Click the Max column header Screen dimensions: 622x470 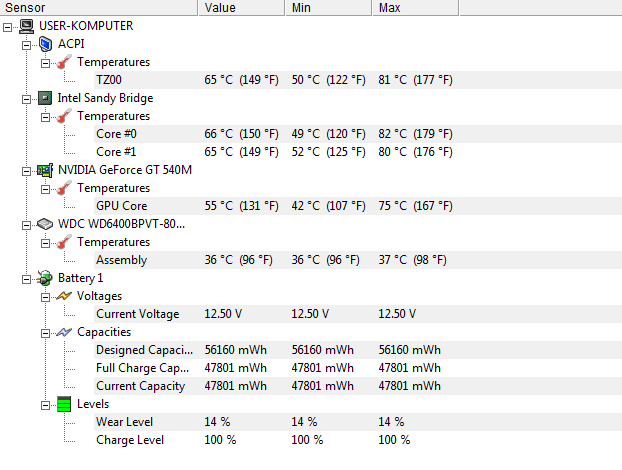415,8
